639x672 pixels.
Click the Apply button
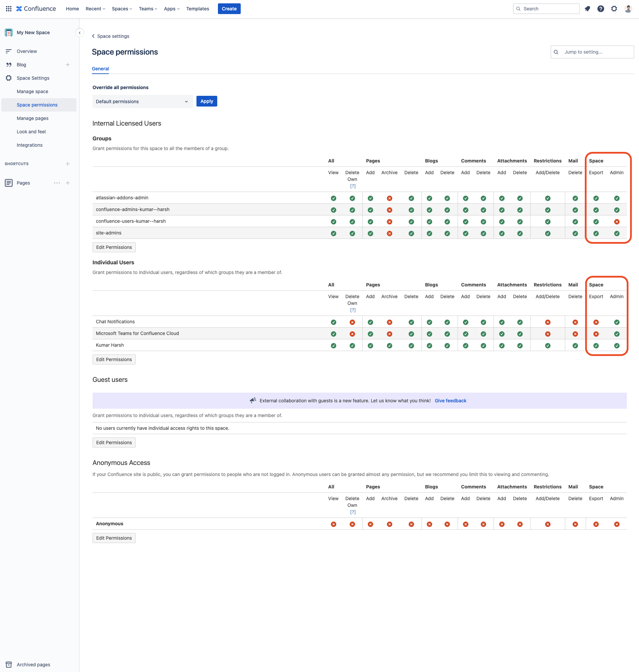[x=207, y=101]
